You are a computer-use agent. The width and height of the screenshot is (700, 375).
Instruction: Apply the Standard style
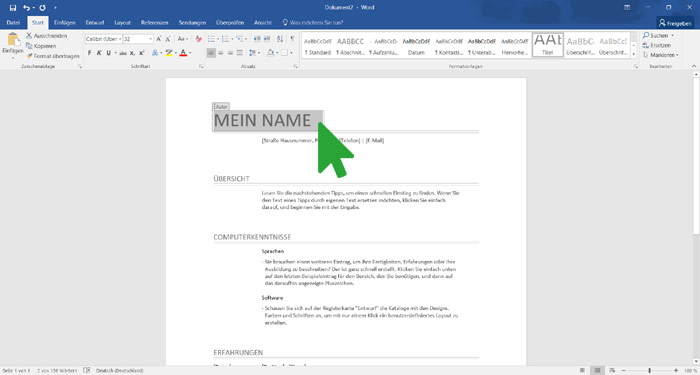tap(318, 45)
